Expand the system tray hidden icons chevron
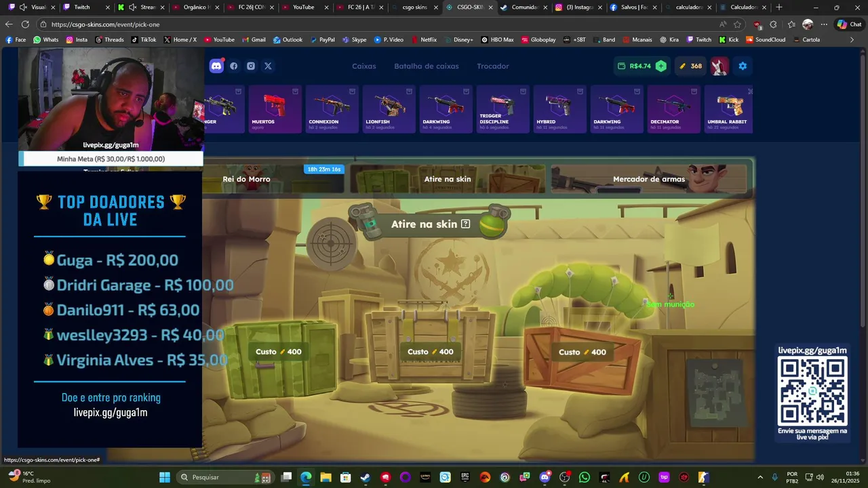Image resolution: width=868 pixels, height=488 pixels. pos(759,477)
